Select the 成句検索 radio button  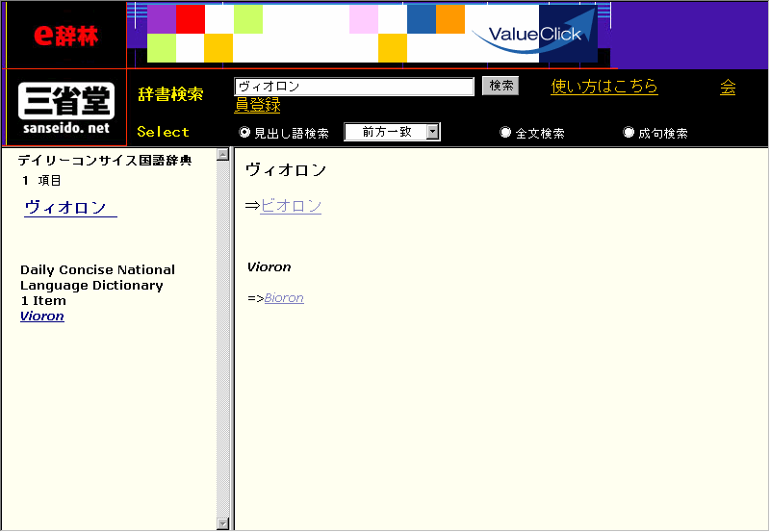tap(629, 133)
